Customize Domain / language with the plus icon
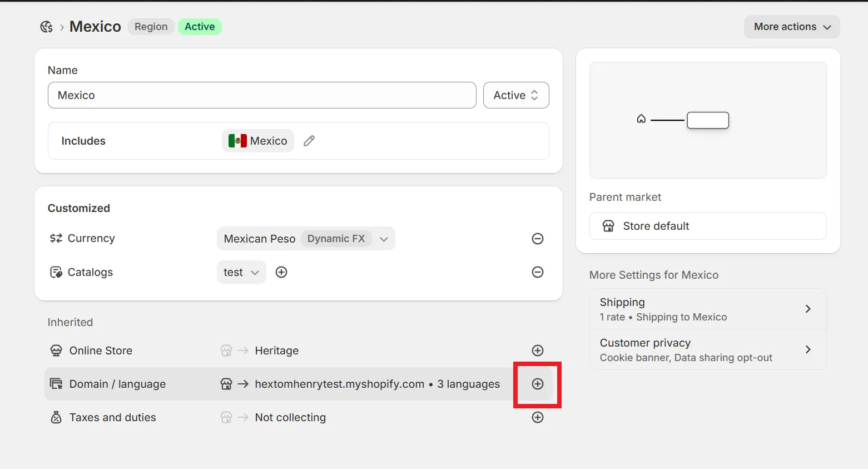Image resolution: width=868 pixels, height=469 pixels. point(538,384)
